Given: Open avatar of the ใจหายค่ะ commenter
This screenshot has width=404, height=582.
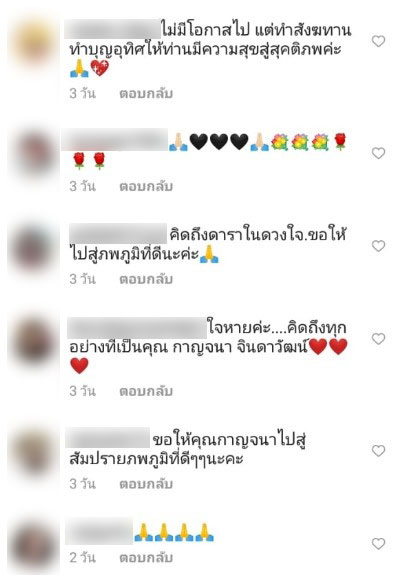Looking at the screenshot, I should pos(34,340).
